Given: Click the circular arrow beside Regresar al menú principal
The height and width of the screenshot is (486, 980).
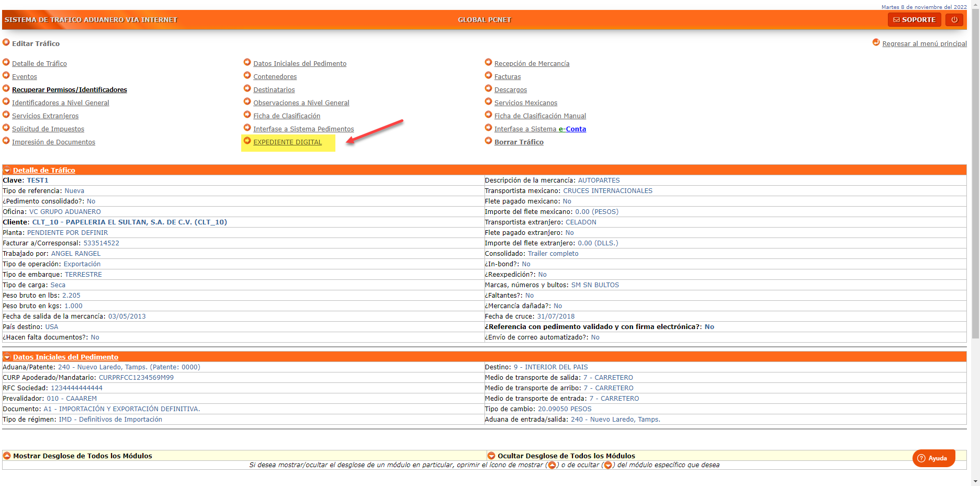Looking at the screenshot, I should click(876, 43).
